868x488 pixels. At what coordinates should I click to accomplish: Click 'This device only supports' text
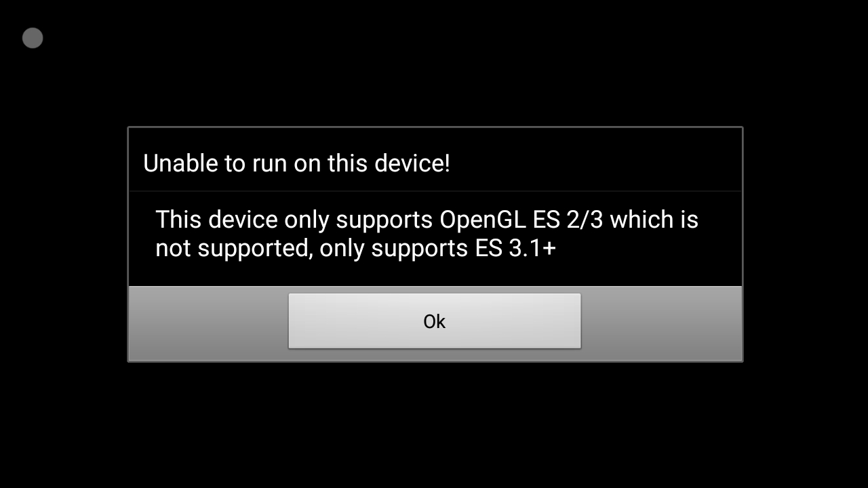(x=294, y=220)
